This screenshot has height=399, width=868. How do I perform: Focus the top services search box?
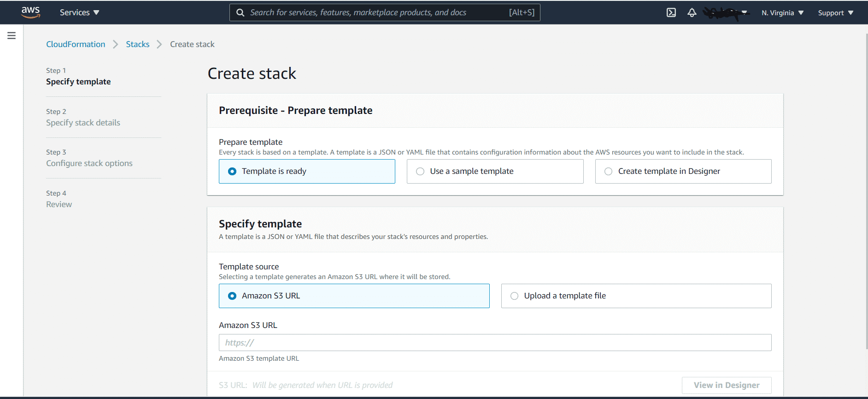pyautogui.click(x=385, y=12)
